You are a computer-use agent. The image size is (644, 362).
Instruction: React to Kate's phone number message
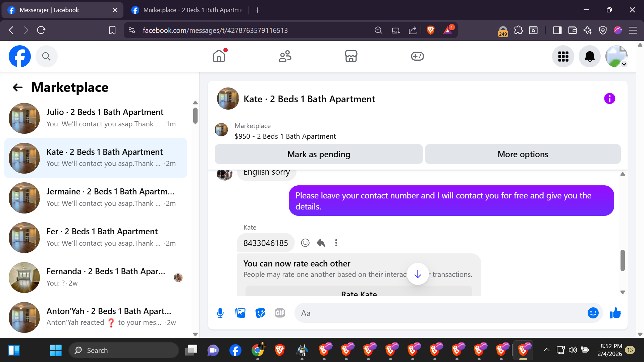click(x=305, y=243)
